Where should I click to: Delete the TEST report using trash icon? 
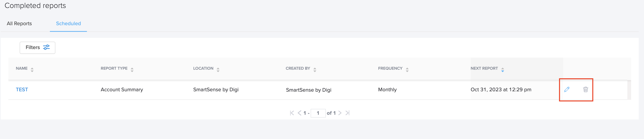pos(585,89)
